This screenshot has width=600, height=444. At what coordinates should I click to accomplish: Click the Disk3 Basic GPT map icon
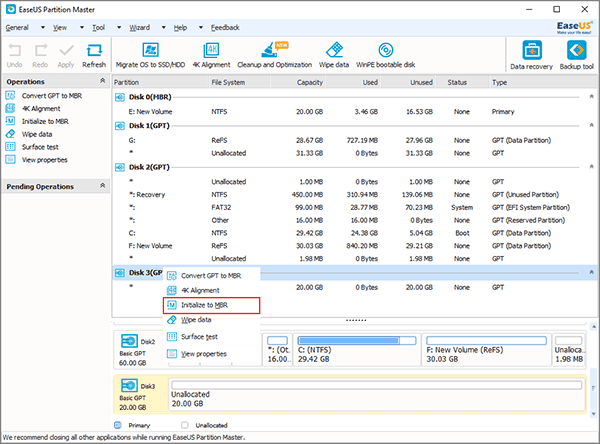[x=129, y=385]
